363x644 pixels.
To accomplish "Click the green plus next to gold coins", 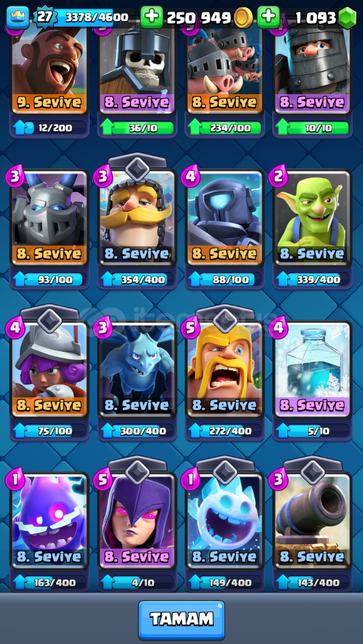I will pyautogui.click(x=152, y=17).
